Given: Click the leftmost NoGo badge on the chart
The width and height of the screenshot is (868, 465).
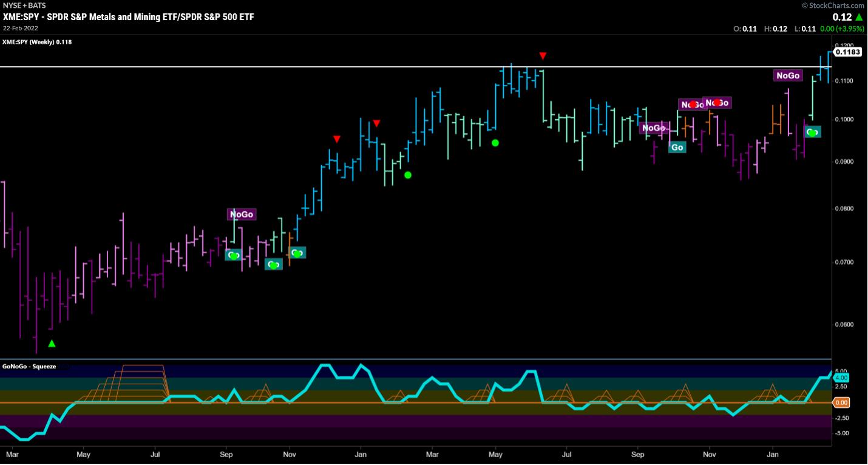Looking at the screenshot, I should [x=241, y=214].
